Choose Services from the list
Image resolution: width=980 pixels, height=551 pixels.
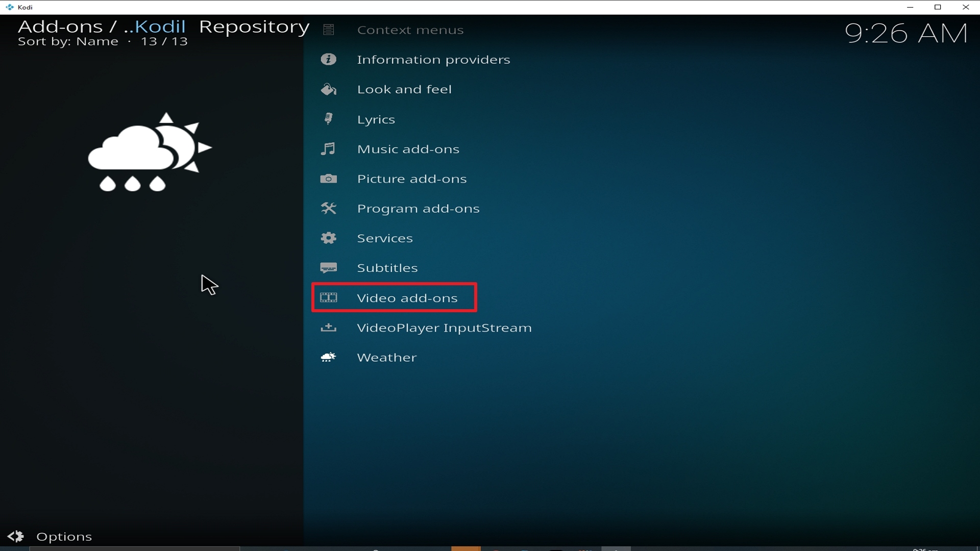point(385,238)
